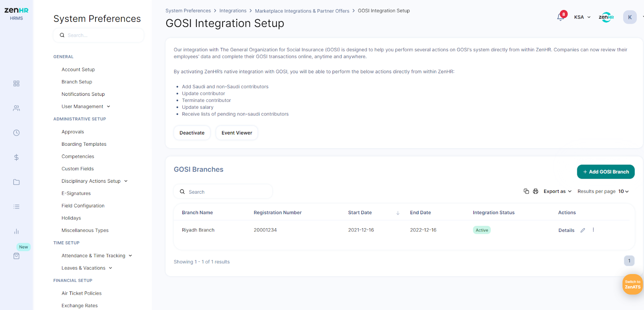Click the Registration Number column header

click(x=277, y=213)
